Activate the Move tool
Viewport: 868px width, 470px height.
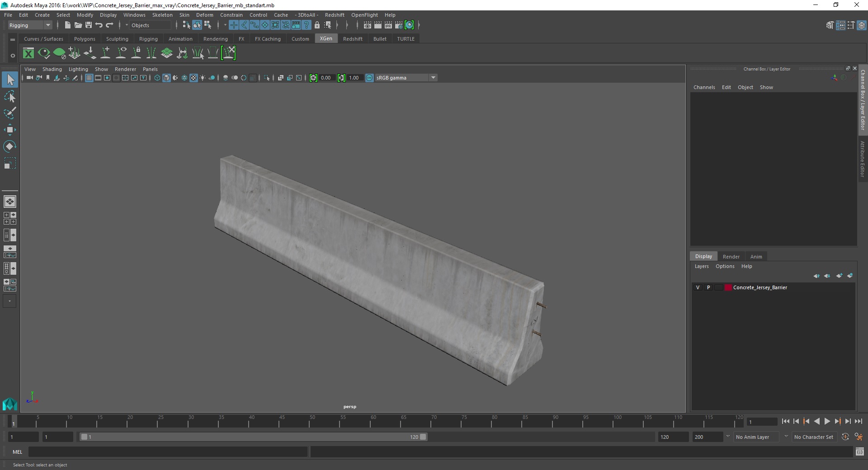pos(10,130)
